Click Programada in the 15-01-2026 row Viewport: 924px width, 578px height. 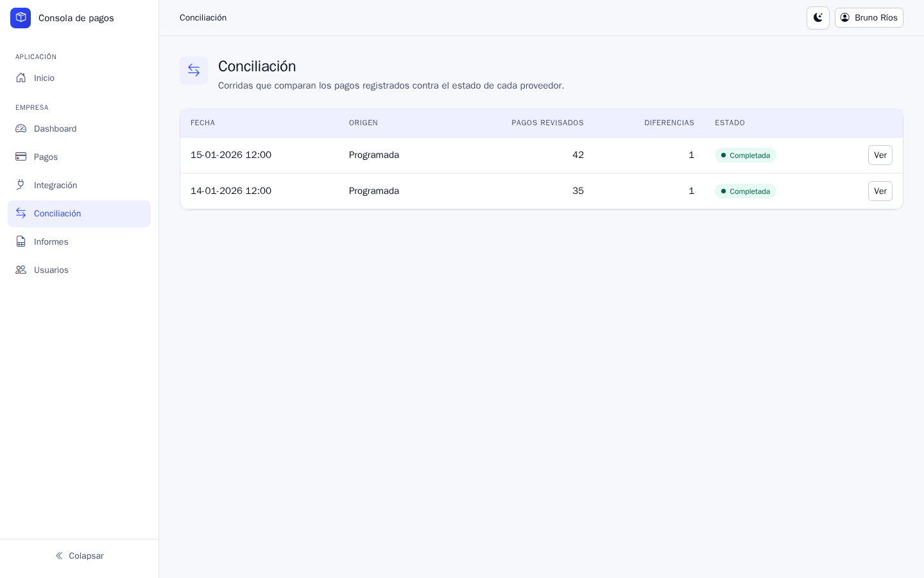tap(374, 155)
